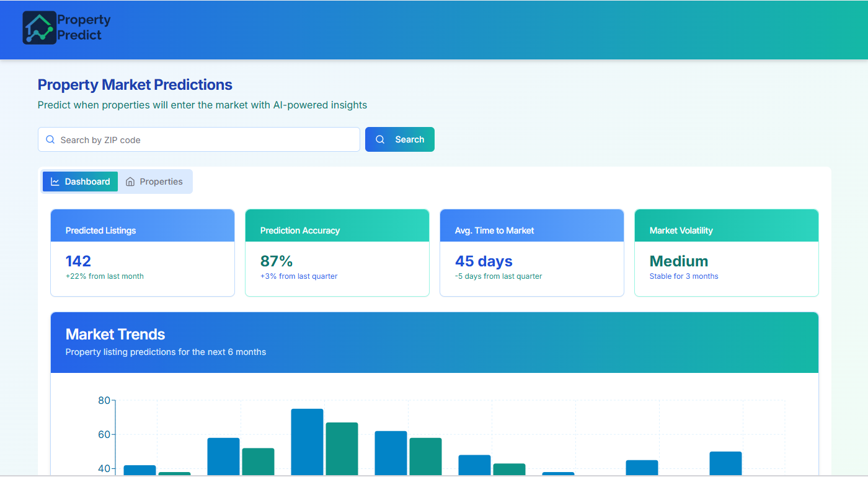Click the house icon on Properties tab
The width and height of the screenshot is (868, 477).
pos(130,182)
